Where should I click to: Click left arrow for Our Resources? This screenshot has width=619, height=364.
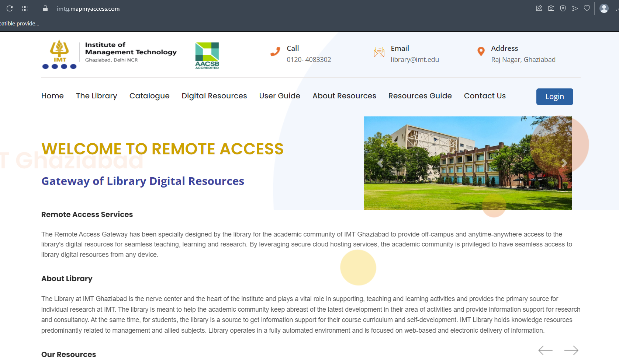(545, 350)
